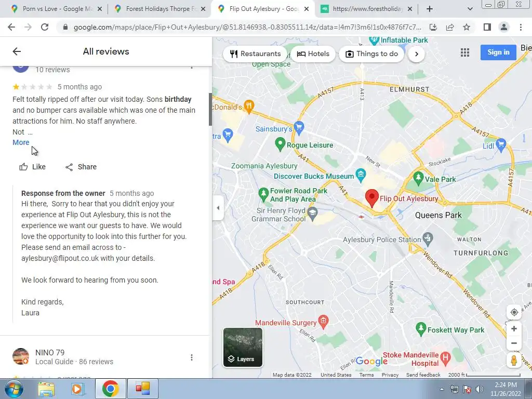532x399 pixels.
Task: Click the address bar URL
Action: [x=247, y=27]
